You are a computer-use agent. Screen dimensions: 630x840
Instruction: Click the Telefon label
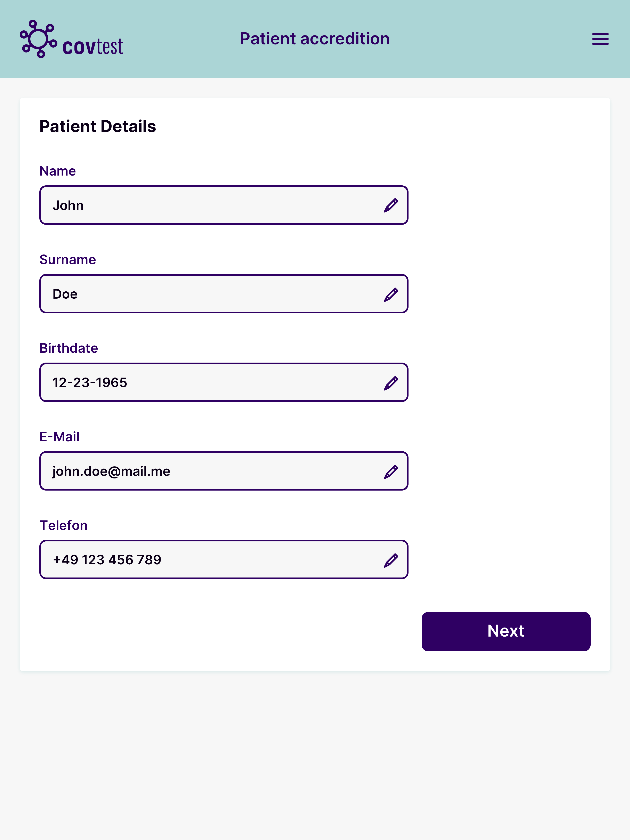[63, 526]
